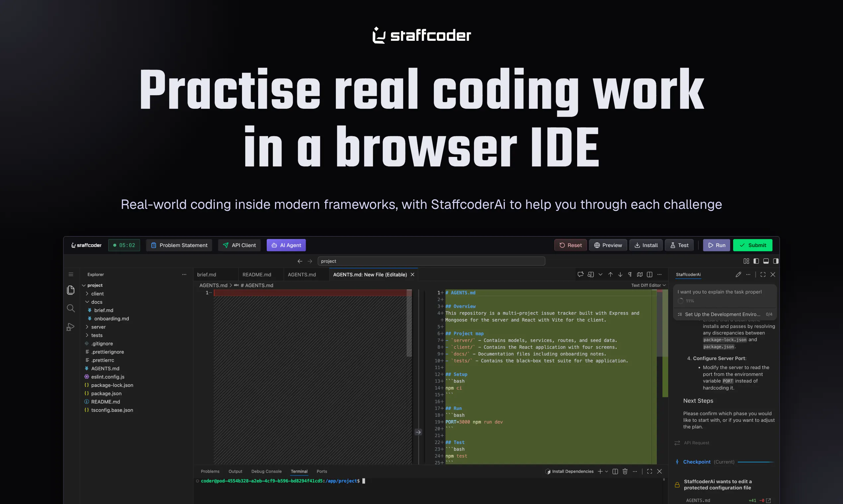Open the Text Diff Editor dropdown
The height and width of the screenshot is (504, 843).
coord(649,285)
